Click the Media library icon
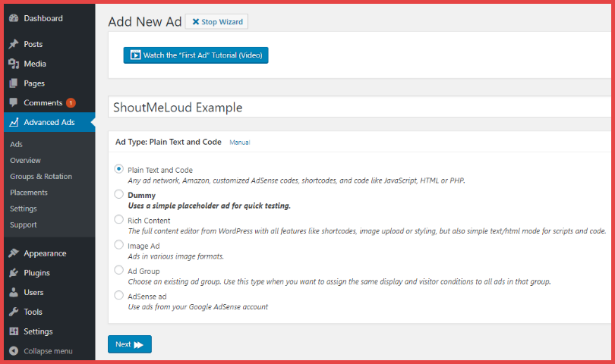Viewport: 615px width, 364px height. coord(14,64)
